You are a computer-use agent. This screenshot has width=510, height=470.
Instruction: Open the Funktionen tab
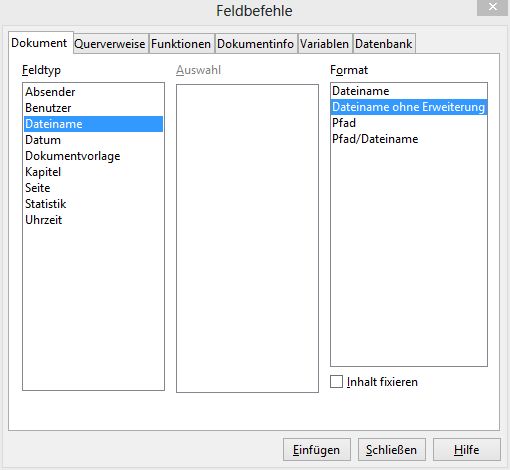181,44
